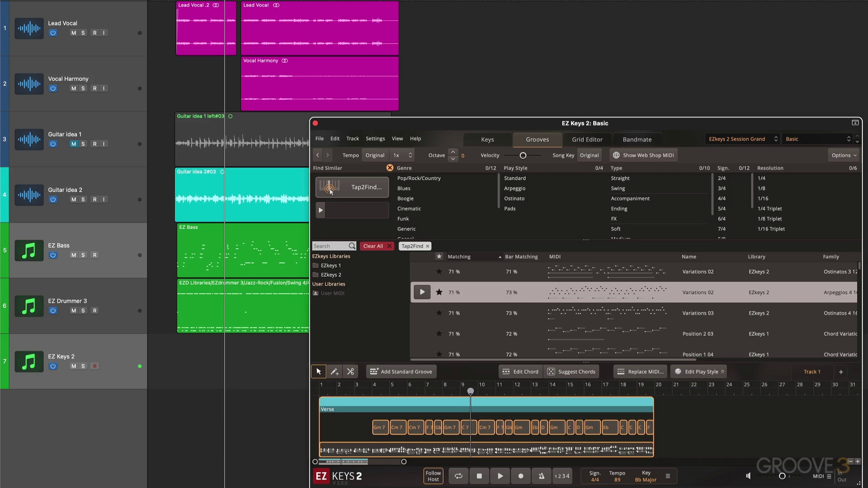The height and width of the screenshot is (488, 868).
Task: Open the Song Key Original dropdown
Action: pos(589,155)
